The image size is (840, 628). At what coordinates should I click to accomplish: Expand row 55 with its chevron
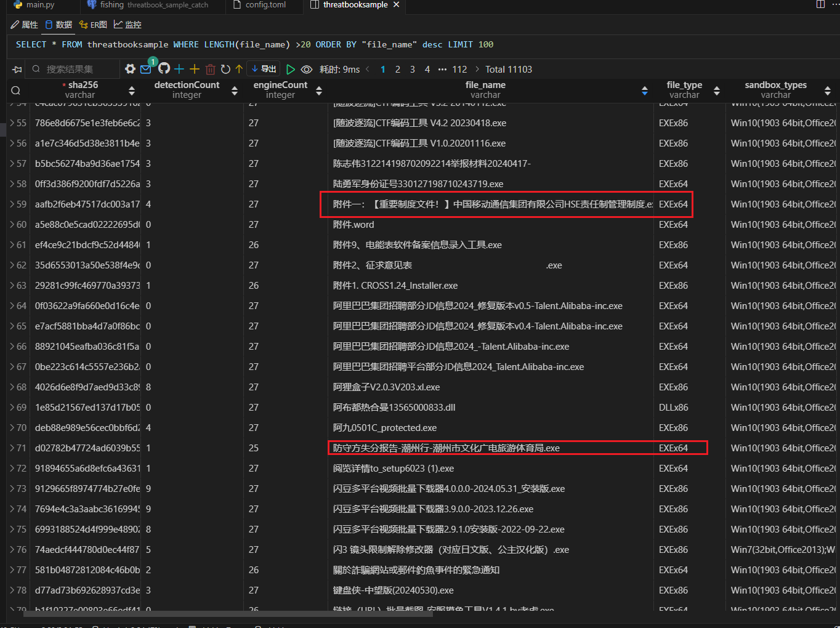pyautogui.click(x=12, y=123)
